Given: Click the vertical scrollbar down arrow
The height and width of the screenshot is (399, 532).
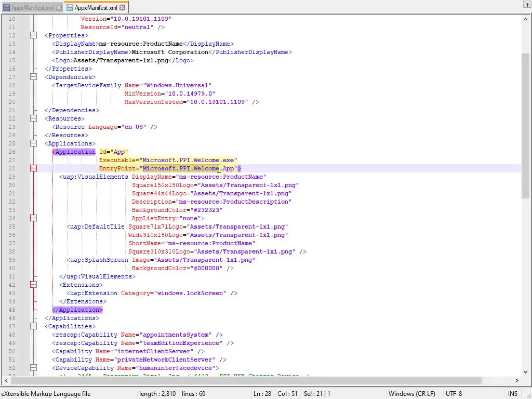Looking at the screenshot, I should (526, 372).
